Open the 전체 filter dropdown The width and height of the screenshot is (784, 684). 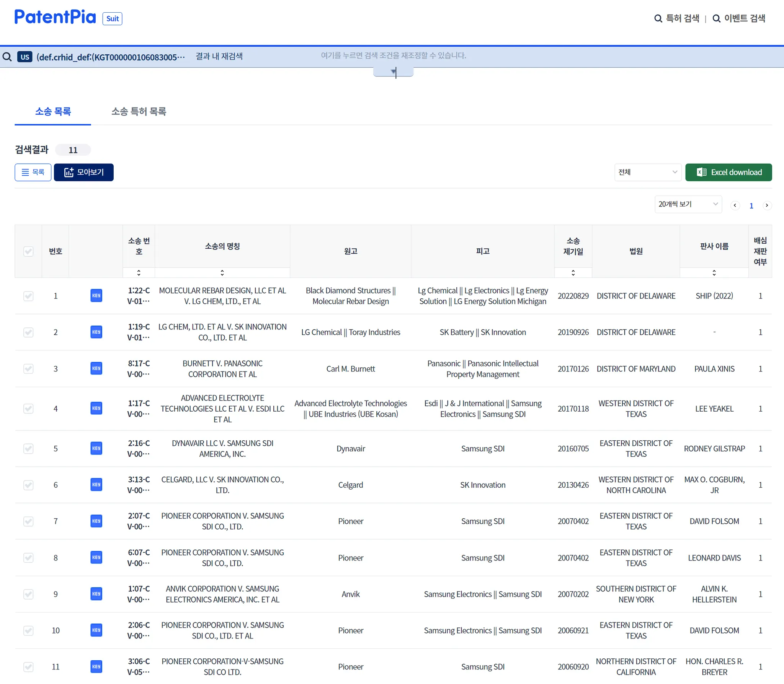coord(648,172)
